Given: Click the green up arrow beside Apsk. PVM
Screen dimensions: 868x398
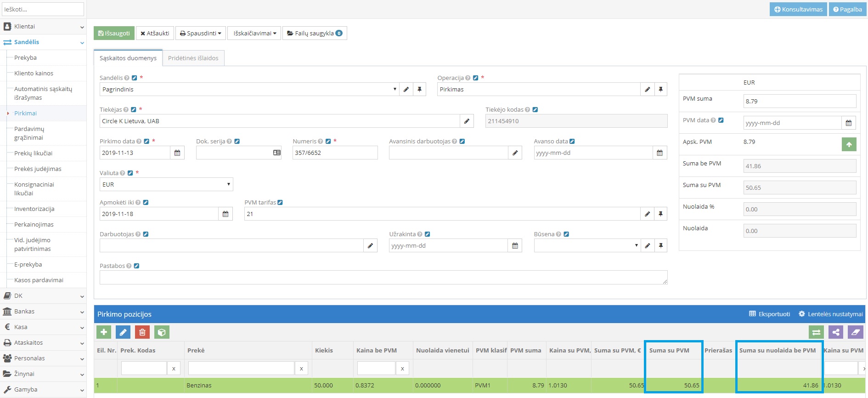Looking at the screenshot, I should pyautogui.click(x=849, y=144).
